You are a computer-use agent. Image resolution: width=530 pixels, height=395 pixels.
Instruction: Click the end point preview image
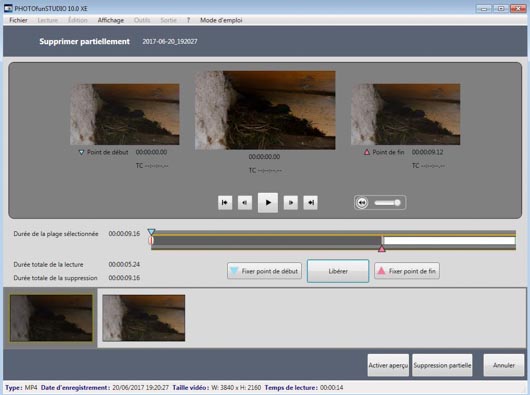[x=405, y=115]
